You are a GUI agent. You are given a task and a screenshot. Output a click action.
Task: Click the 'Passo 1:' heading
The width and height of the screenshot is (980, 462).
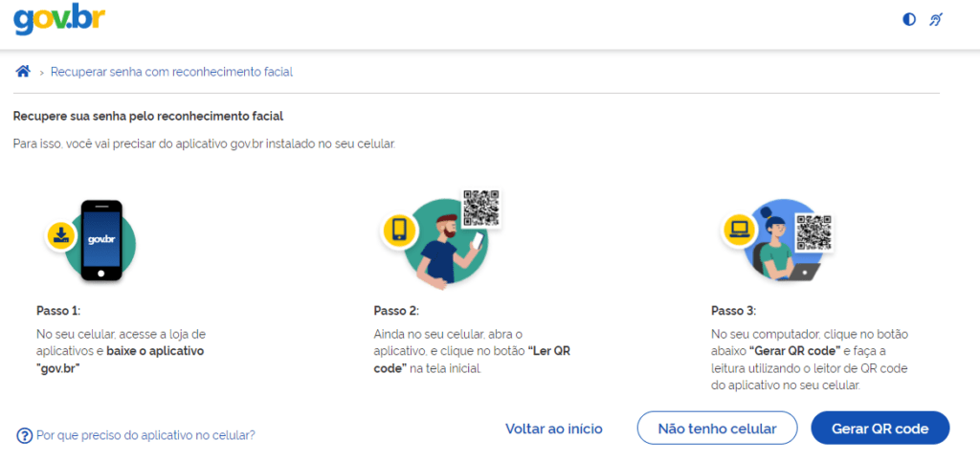tap(58, 311)
